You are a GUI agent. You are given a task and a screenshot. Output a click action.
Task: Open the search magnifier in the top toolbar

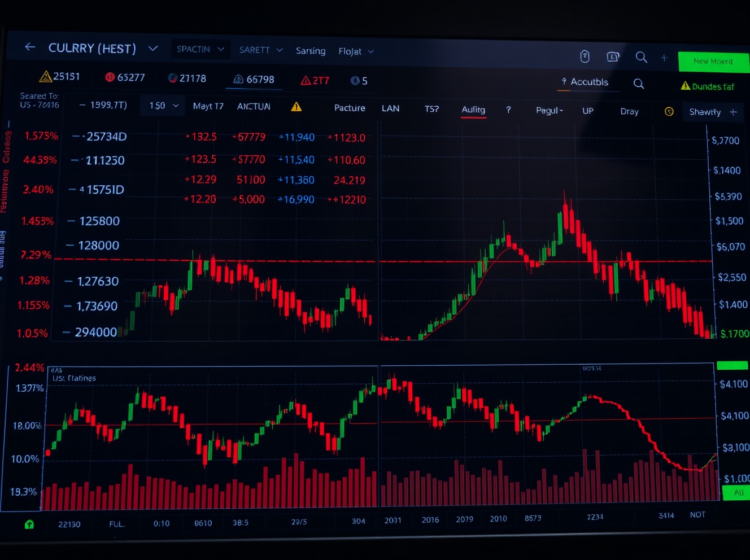pyautogui.click(x=642, y=57)
